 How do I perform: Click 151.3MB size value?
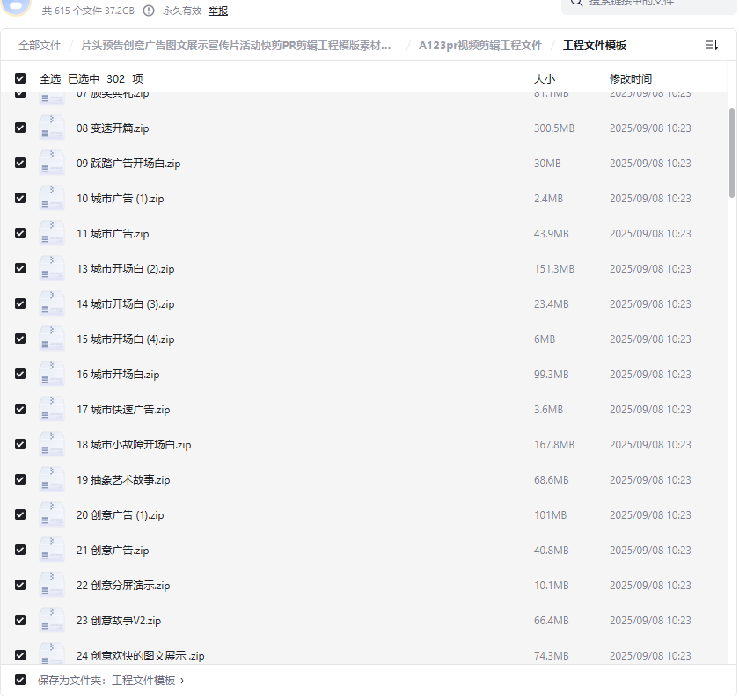tap(553, 269)
